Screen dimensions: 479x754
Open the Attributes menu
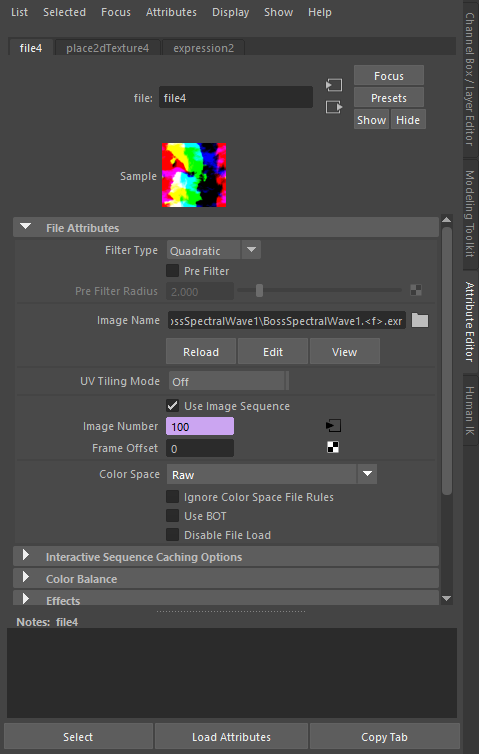(x=171, y=12)
